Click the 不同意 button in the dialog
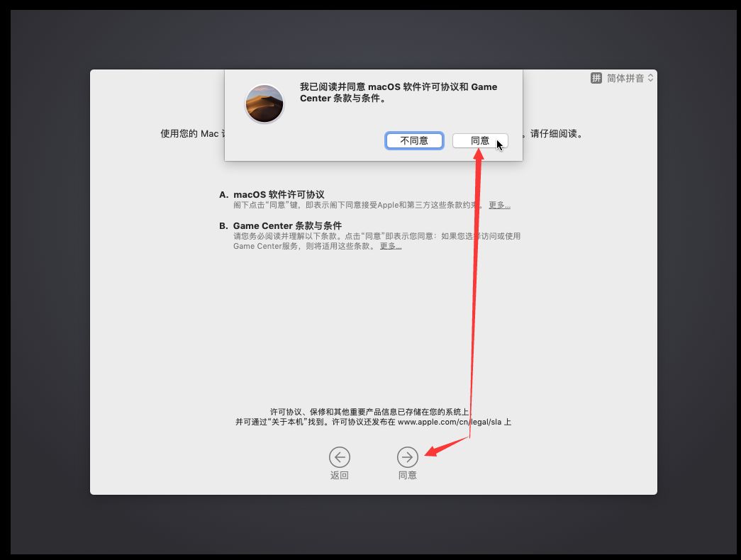The image size is (741, 560). coord(414,141)
